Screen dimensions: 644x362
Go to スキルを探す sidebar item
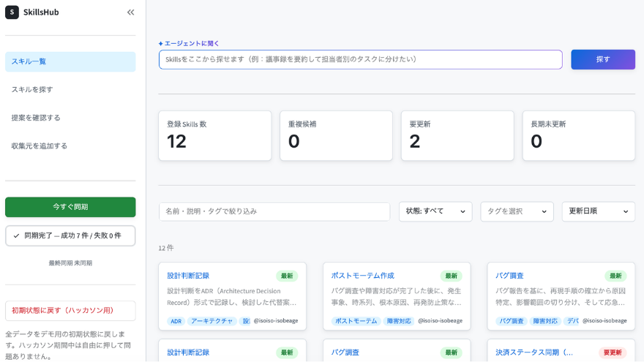(x=70, y=89)
